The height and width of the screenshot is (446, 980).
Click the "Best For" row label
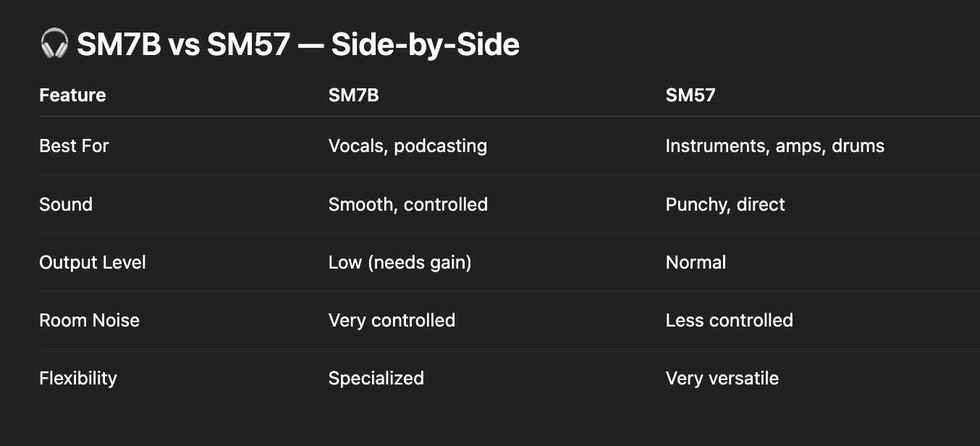(74, 146)
